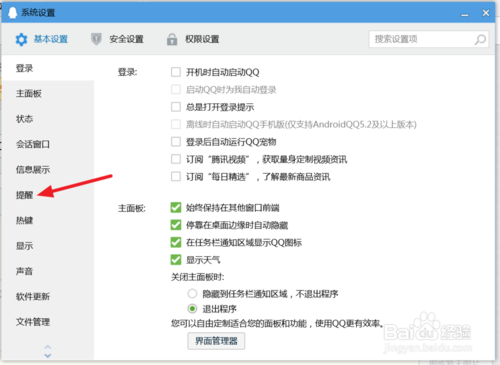Click the shield icon for 安全设置

click(96, 39)
